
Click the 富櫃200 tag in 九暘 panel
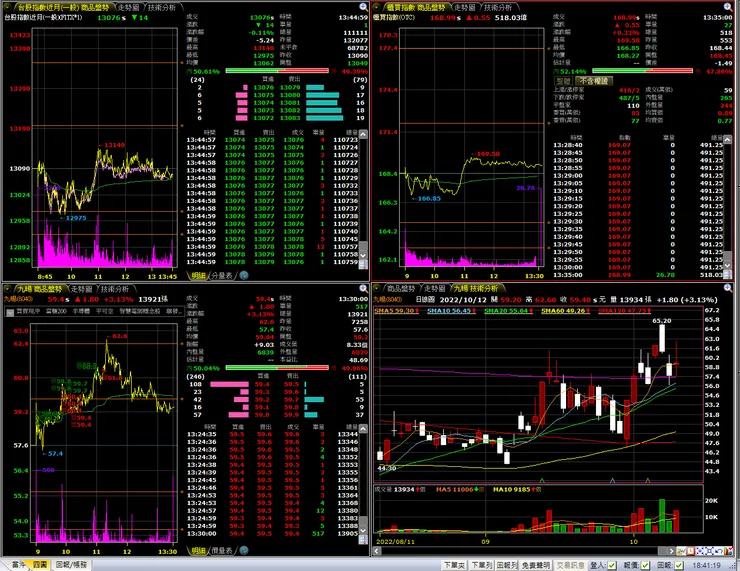tap(56, 311)
